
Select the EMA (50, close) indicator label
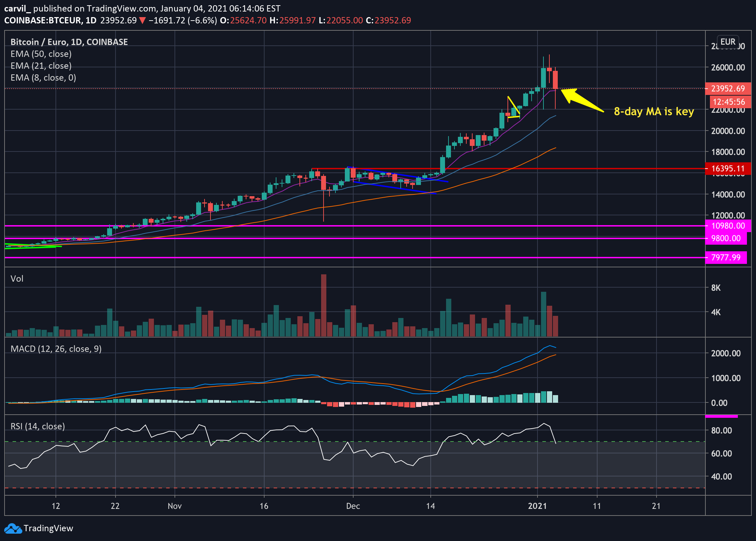coord(41,54)
